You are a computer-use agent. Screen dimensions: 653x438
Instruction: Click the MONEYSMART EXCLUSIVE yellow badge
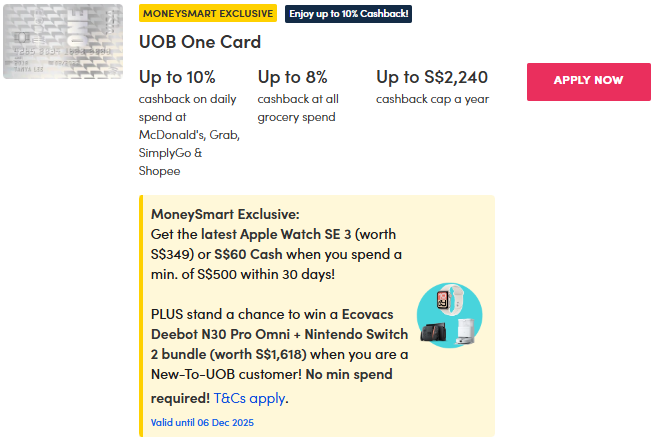208,14
